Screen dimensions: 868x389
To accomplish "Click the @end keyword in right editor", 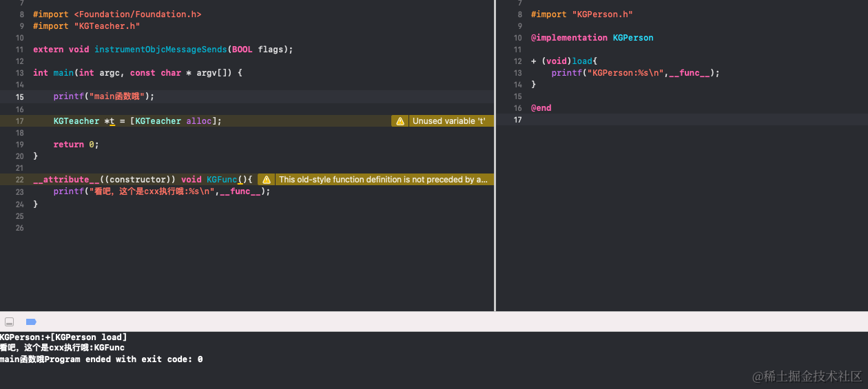I will click(541, 108).
